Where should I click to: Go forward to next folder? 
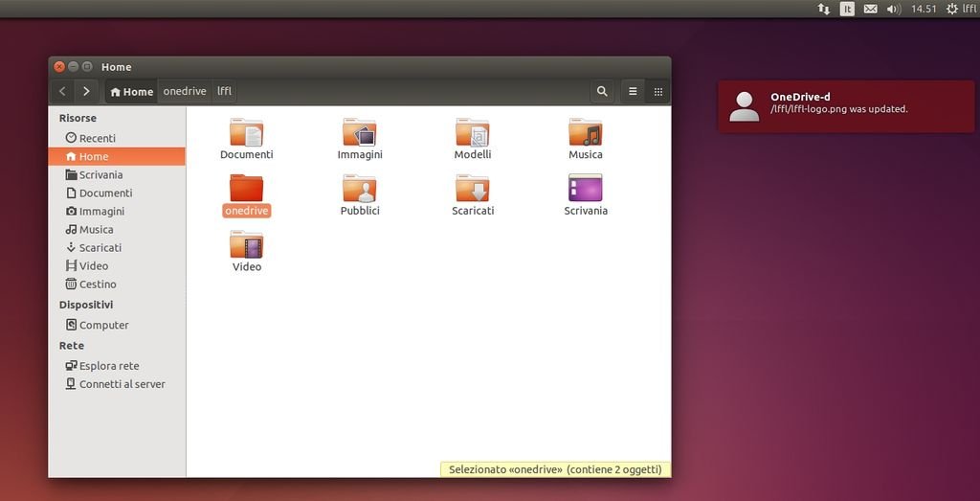click(86, 92)
